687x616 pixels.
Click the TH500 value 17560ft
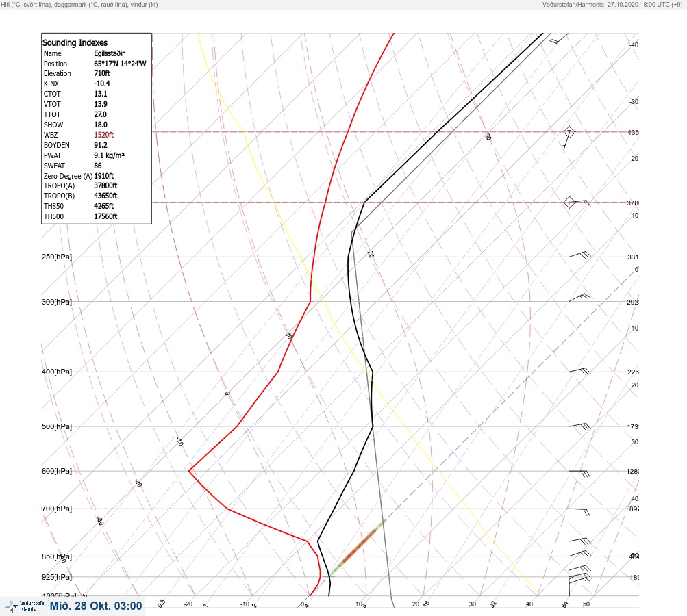click(x=105, y=216)
